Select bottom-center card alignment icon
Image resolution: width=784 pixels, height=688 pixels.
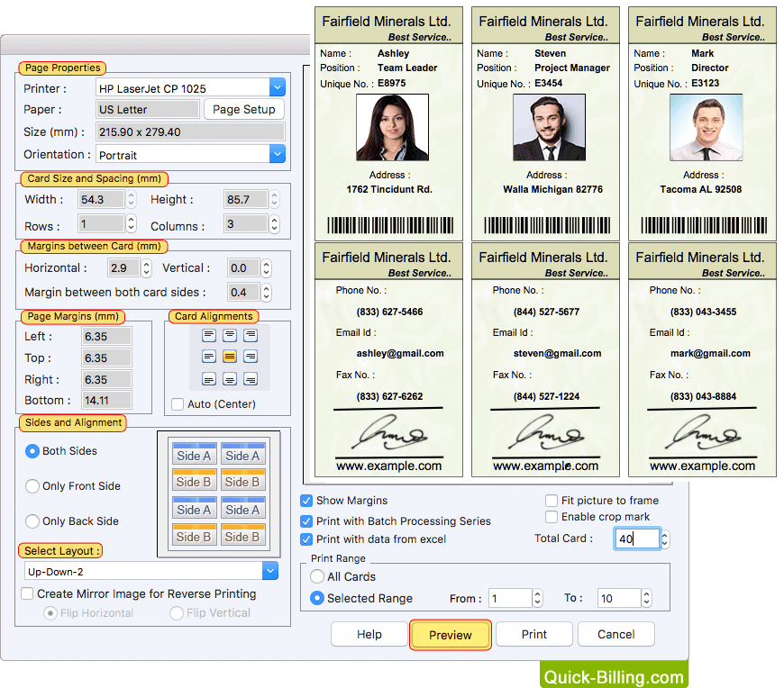coord(230,379)
